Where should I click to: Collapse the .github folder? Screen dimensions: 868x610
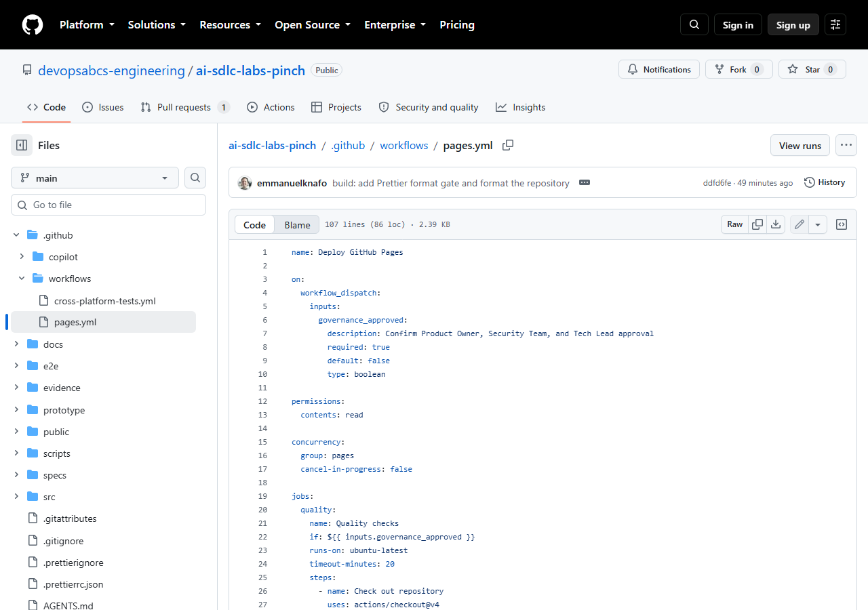pos(16,235)
